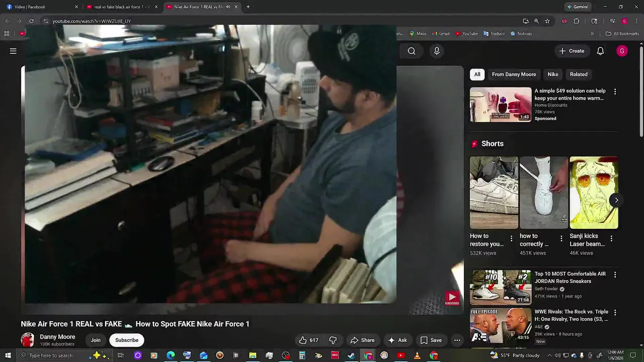
Task: Select the 'Nike' filter chip
Action: click(x=553, y=74)
